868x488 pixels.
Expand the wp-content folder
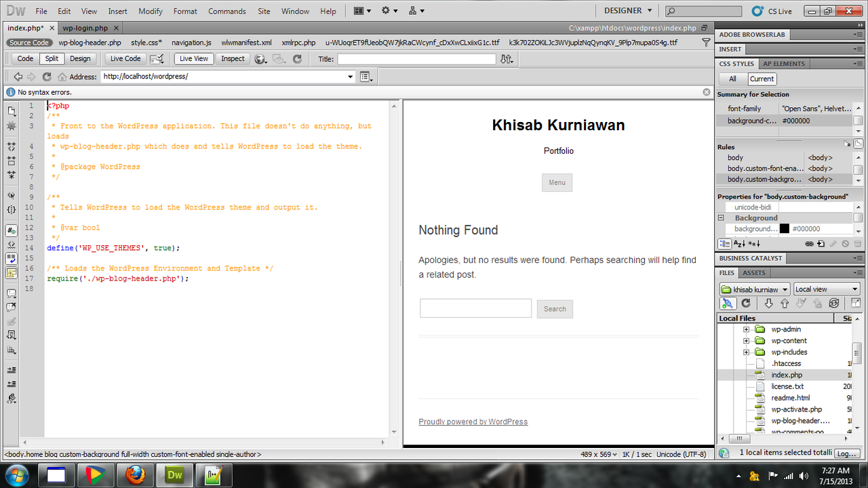pos(746,341)
